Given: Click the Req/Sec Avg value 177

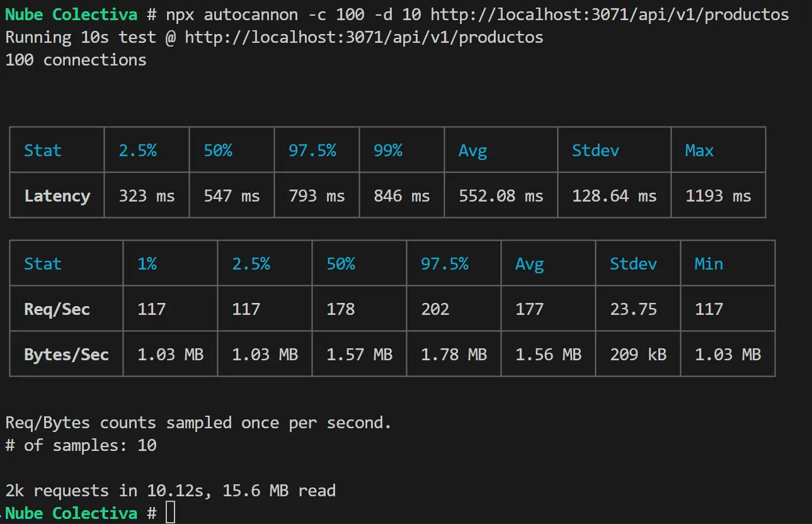Looking at the screenshot, I should tap(529, 309).
